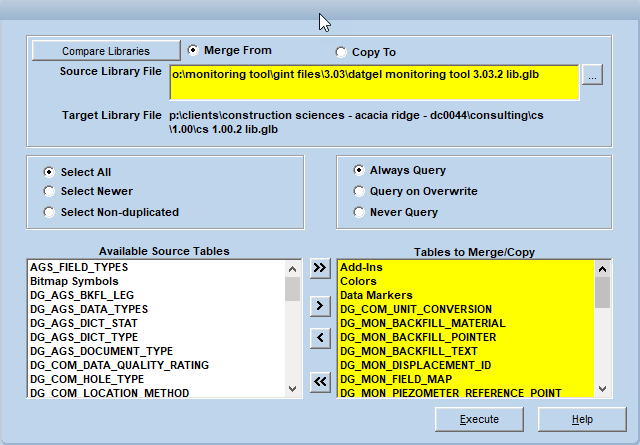The width and height of the screenshot is (640, 445).
Task: Click the remove all tables (<<) button
Action: tap(320, 380)
